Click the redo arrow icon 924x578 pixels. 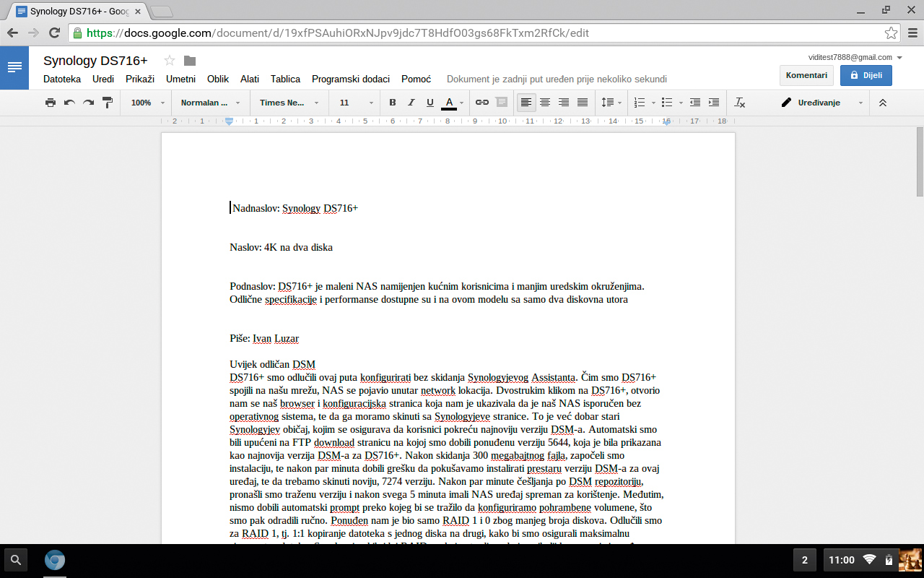[x=88, y=103]
